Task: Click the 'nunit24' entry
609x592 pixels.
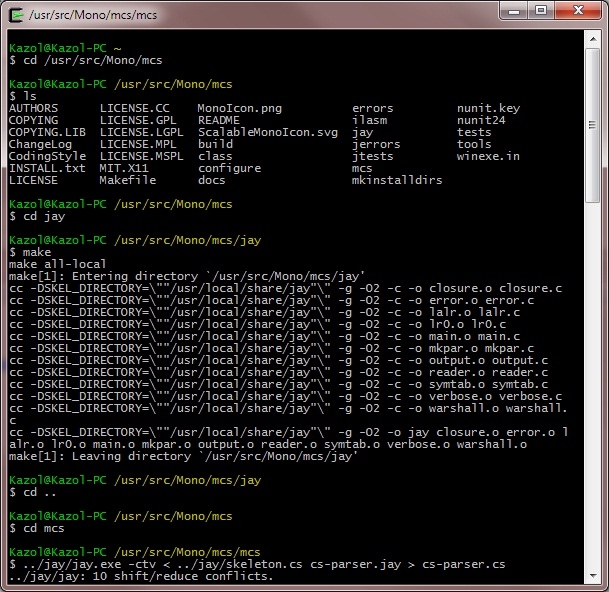Action: pos(481,120)
